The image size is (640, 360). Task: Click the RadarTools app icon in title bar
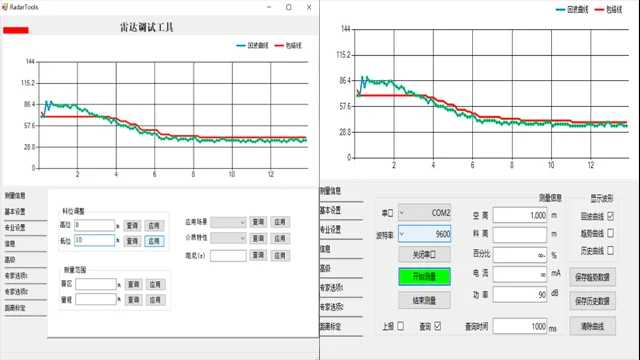pyautogui.click(x=5, y=7)
